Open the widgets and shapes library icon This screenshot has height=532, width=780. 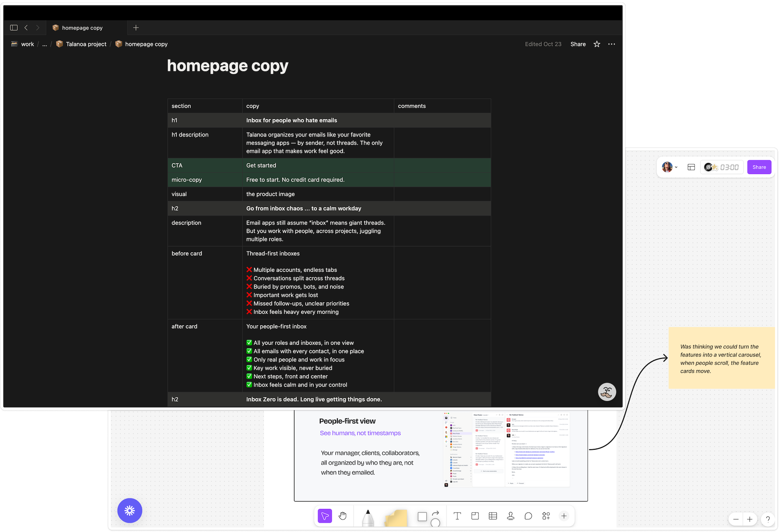tap(546, 516)
